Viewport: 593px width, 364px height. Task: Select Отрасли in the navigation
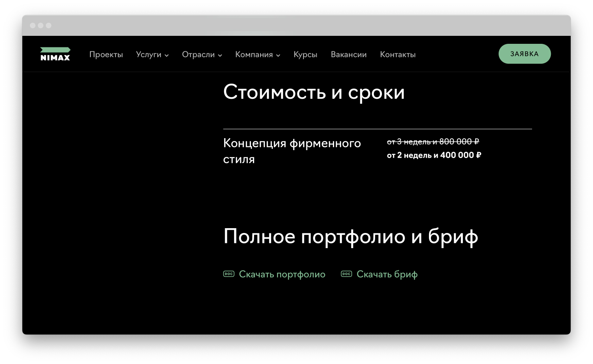pyautogui.click(x=198, y=55)
